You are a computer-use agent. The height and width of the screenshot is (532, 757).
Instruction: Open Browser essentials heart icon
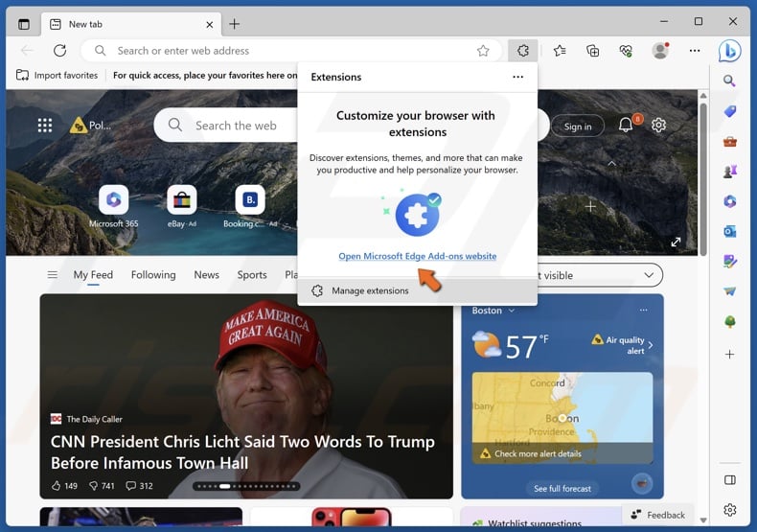(626, 51)
